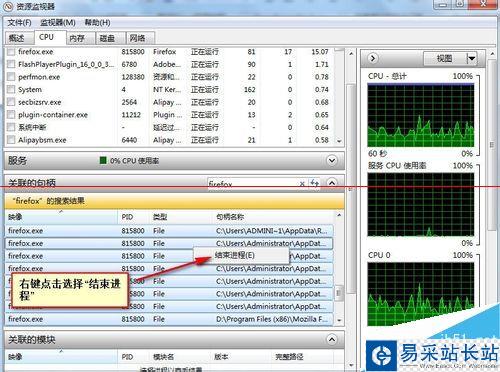Screen dimensions: 500x372
Task: Sort handles by 句柄名称 column
Action: tap(273, 217)
